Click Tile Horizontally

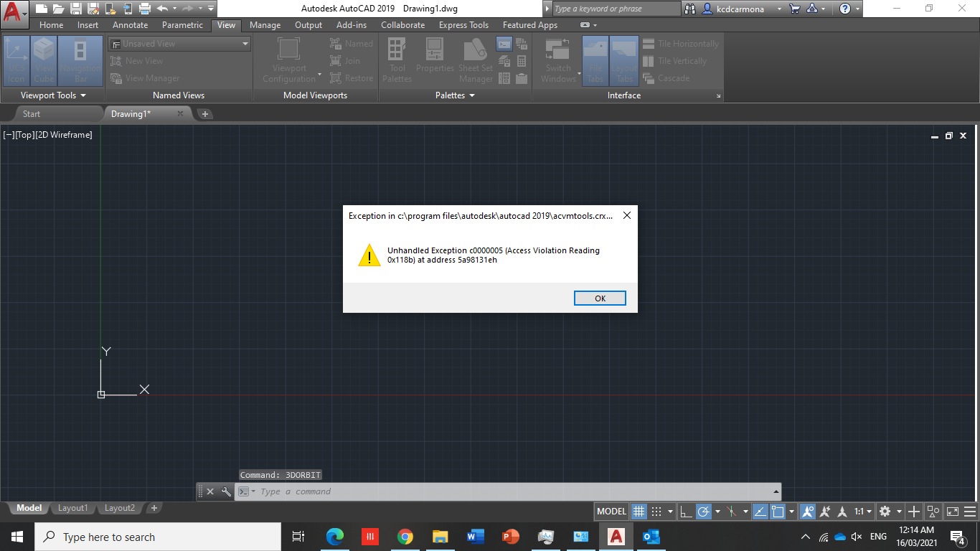pos(681,44)
